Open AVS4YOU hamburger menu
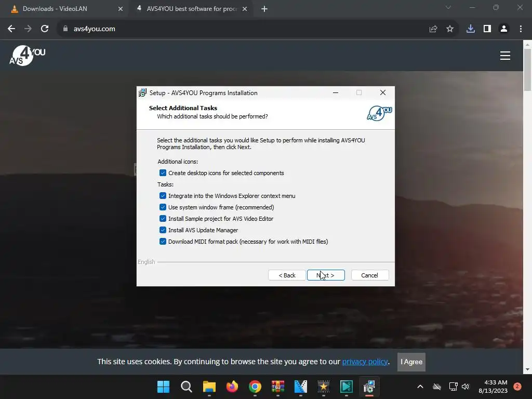The height and width of the screenshot is (399, 532). coord(505,56)
